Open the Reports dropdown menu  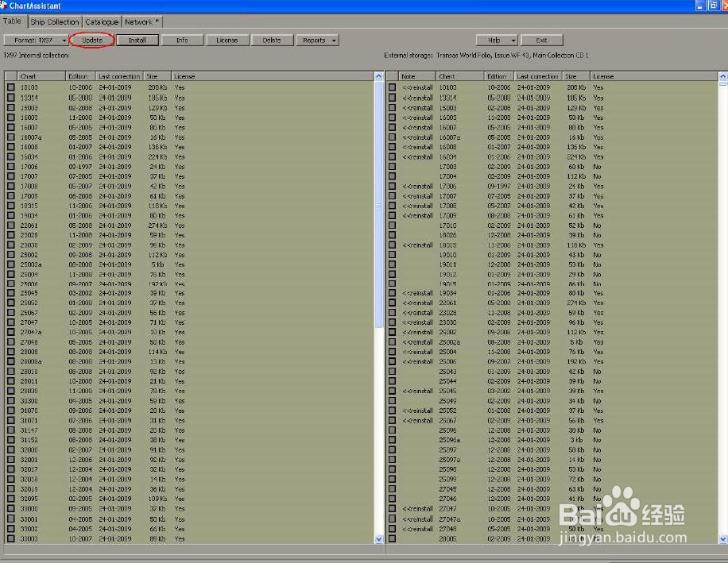[318, 40]
